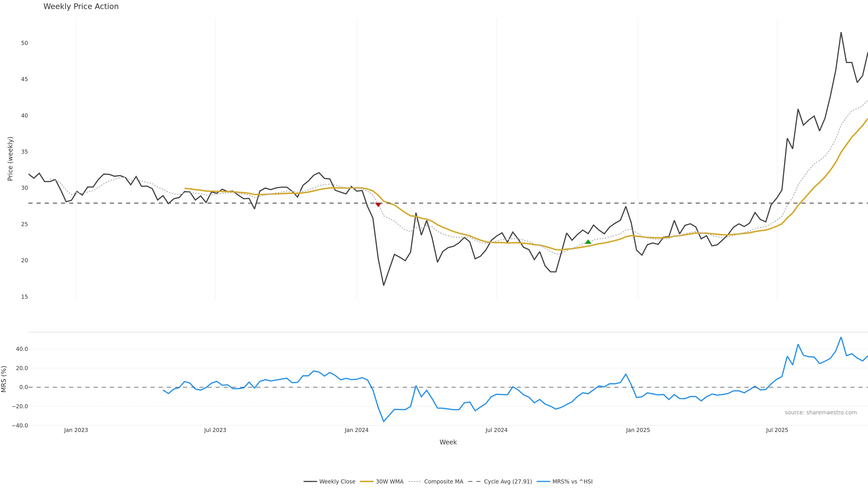This screenshot has width=868, height=488.
Task: Click the Jul 2025 x-axis label
Action: [x=777, y=430]
